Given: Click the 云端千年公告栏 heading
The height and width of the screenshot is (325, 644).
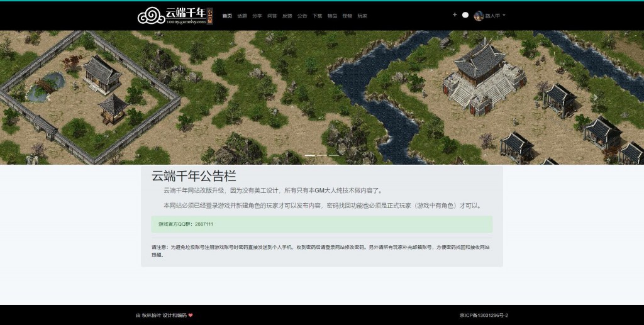Looking at the screenshot, I should [x=194, y=176].
